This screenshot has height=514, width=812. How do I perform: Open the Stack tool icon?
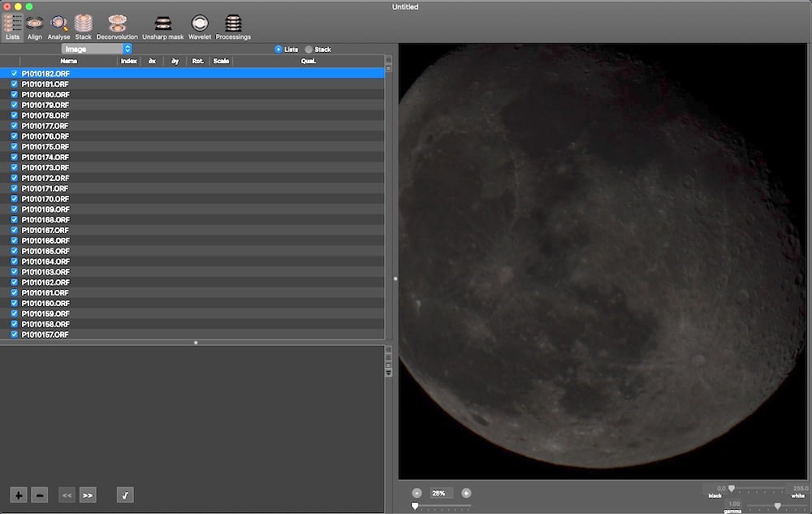pos(83,28)
